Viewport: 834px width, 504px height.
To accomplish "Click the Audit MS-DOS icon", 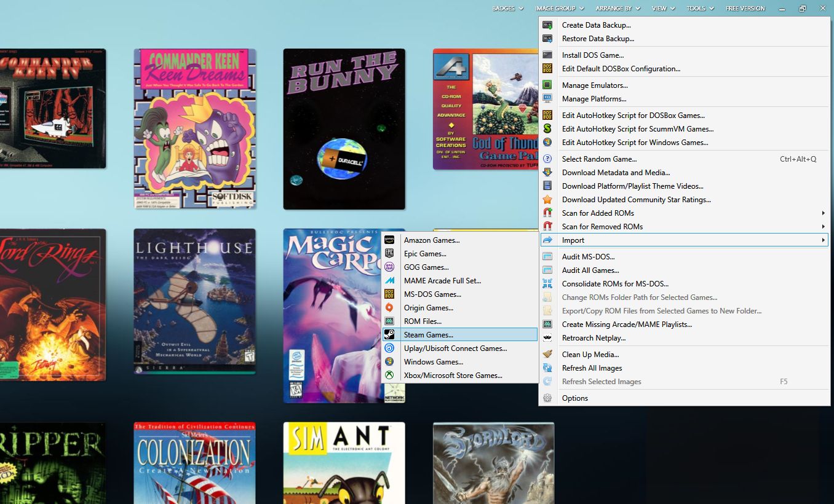I will (547, 257).
